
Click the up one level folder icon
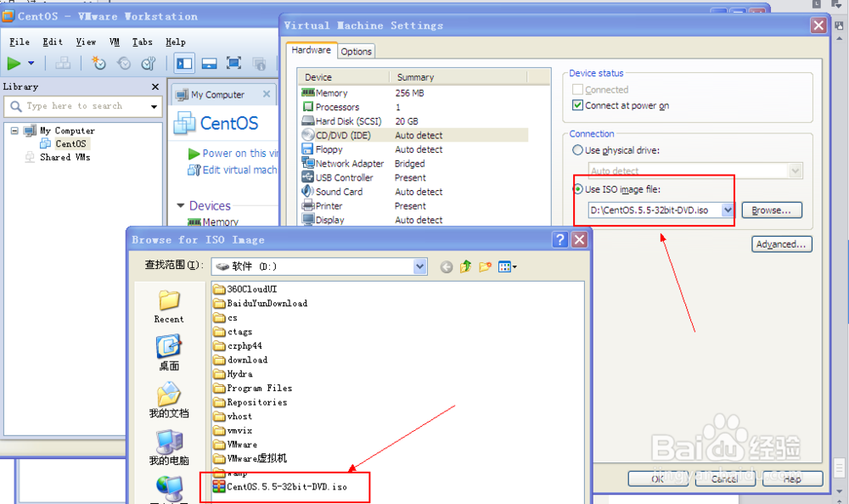(465, 266)
